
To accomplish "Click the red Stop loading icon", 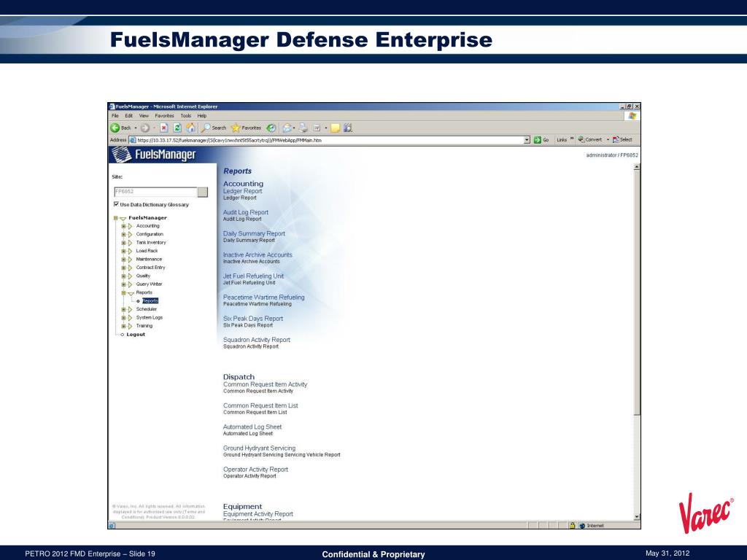I will pyautogui.click(x=164, y=128).
